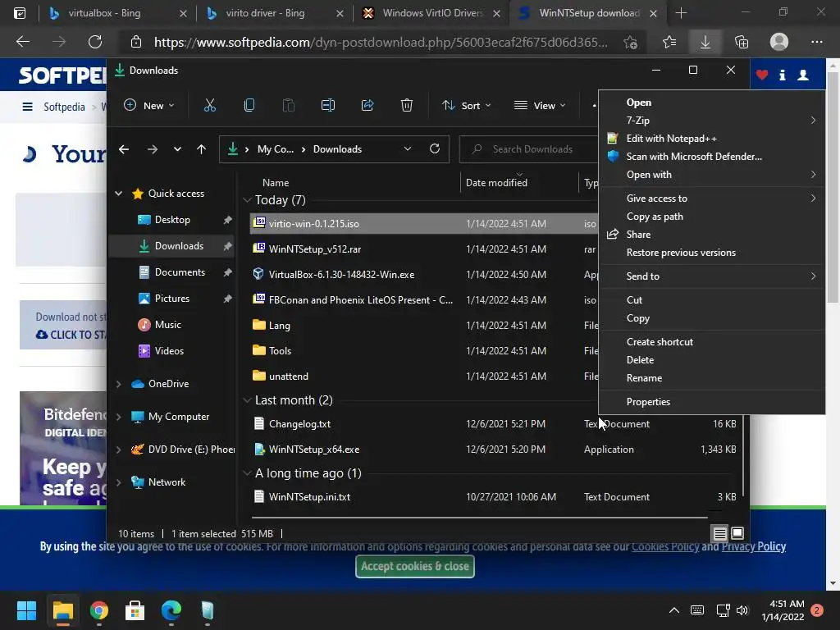Viewport: 840px width, 630px height.
Task: Open address bar history dropdown
Action: pyautogui.click(x=408, y=149)
